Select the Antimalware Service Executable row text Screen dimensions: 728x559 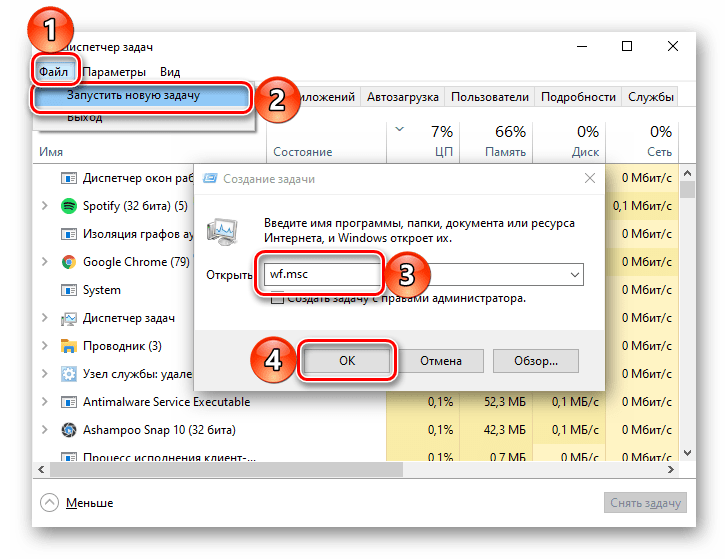pos(166,402)
